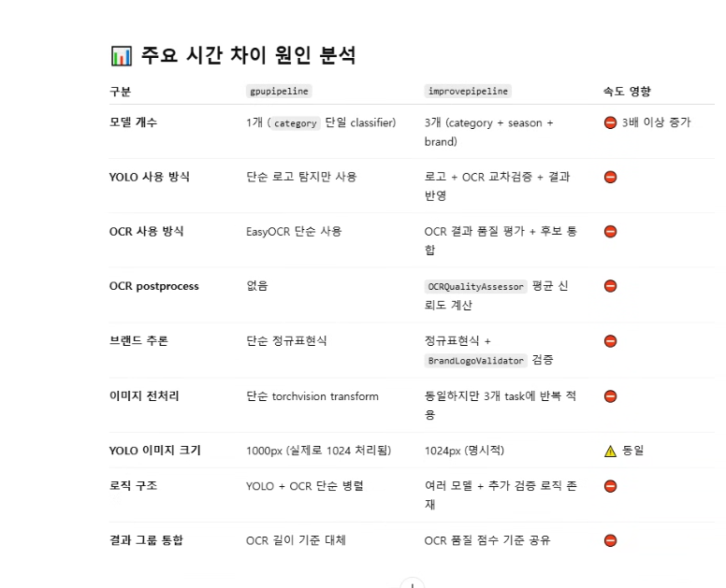Click the red minus icon in 결과 그룹 통합 row
Viewport: 726px width, 588px height.
click(610, 540)
